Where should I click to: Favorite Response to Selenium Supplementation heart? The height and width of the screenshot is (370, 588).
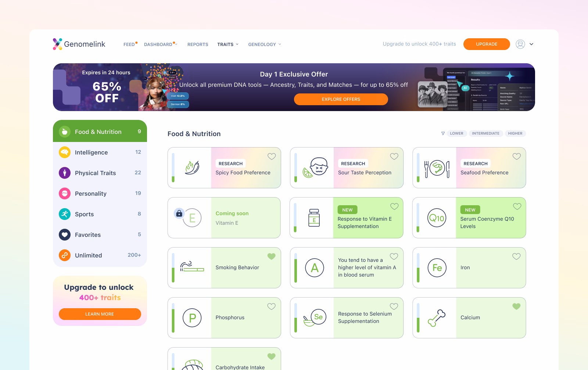pos(394,306)
